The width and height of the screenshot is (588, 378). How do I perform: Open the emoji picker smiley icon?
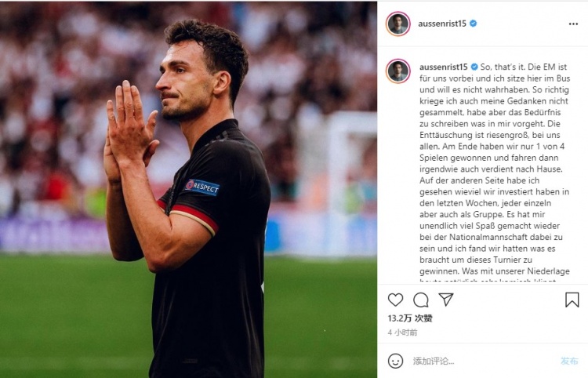[395, 361]
